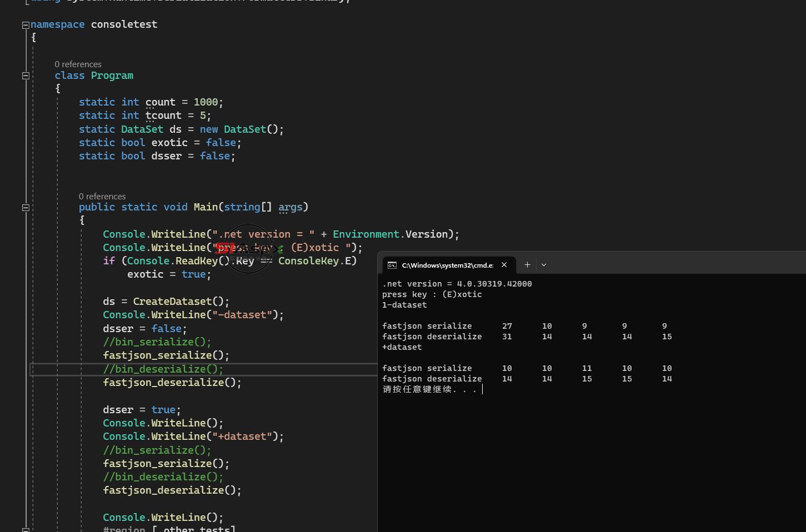The height and width of the screenshot is (532, 806).
Task: Click the tcount variable declaration
Action: [163, 116]
